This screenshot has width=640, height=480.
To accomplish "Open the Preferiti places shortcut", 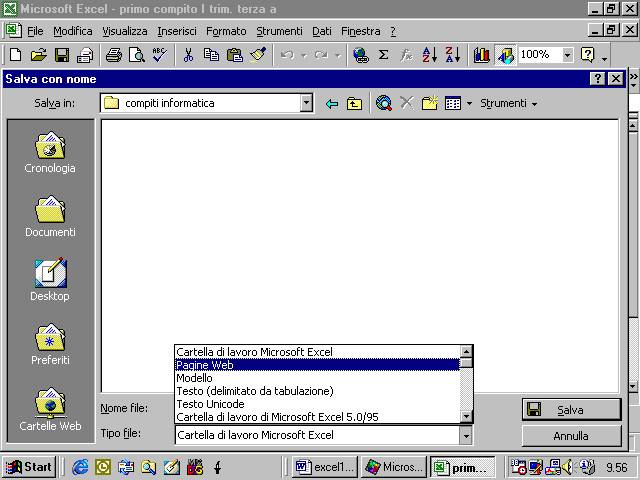I will 50,344.
